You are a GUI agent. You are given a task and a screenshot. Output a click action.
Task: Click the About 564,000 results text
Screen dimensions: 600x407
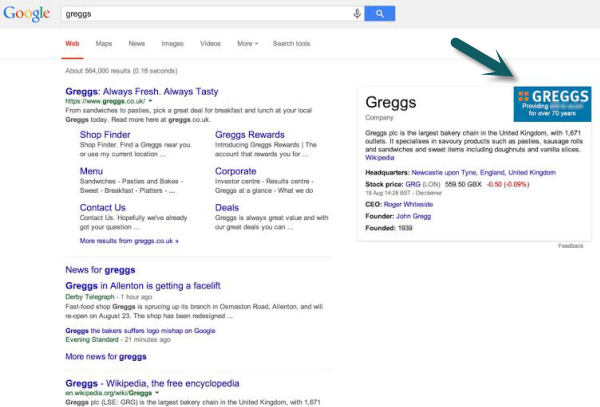(121, 71)
